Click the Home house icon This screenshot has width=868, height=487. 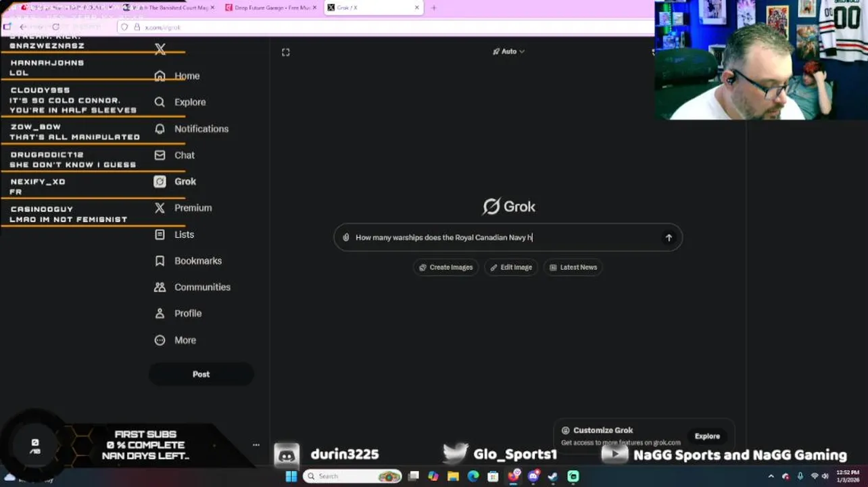click(x=160, y=76)
